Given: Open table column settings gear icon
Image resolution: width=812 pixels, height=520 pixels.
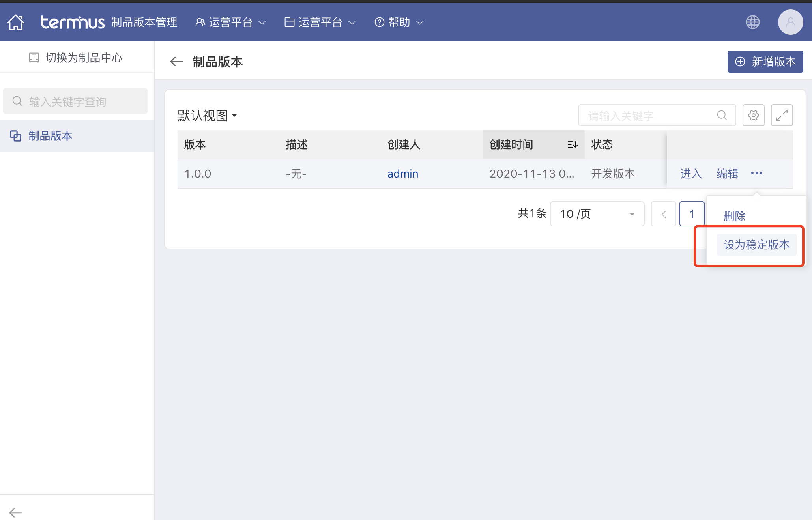Looking at the screenshot, I should point(753,115).
